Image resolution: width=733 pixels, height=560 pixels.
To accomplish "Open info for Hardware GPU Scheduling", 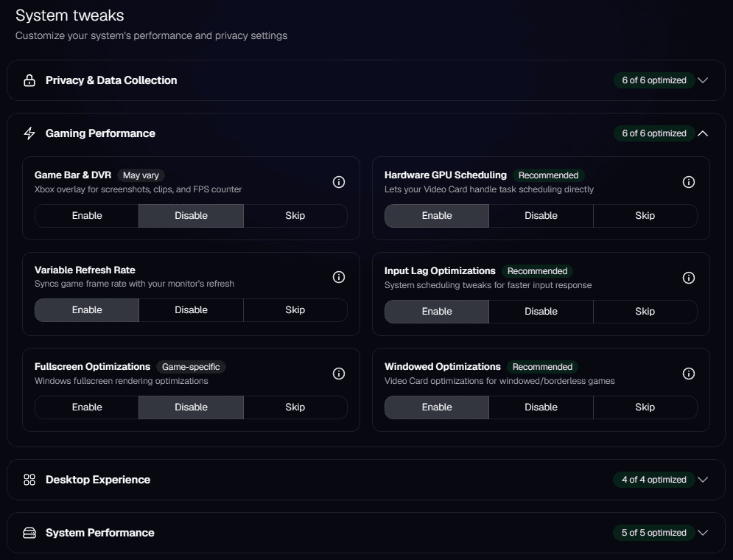I will [689, 182].
